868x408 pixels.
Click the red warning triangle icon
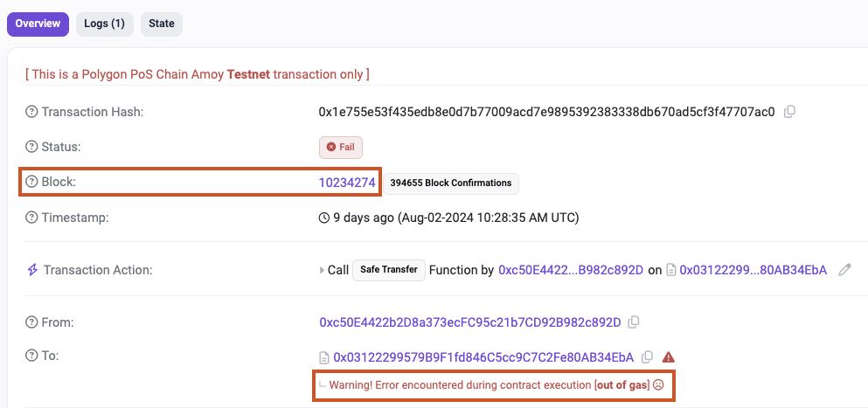(x=669, y=356)
